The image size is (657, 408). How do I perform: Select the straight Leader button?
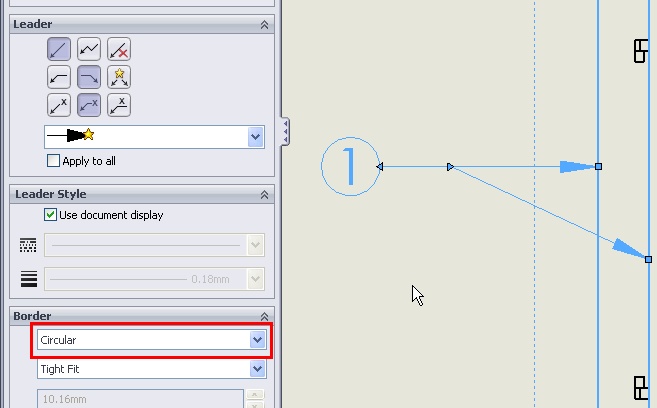pyautogui.click(x=59, y=49)
